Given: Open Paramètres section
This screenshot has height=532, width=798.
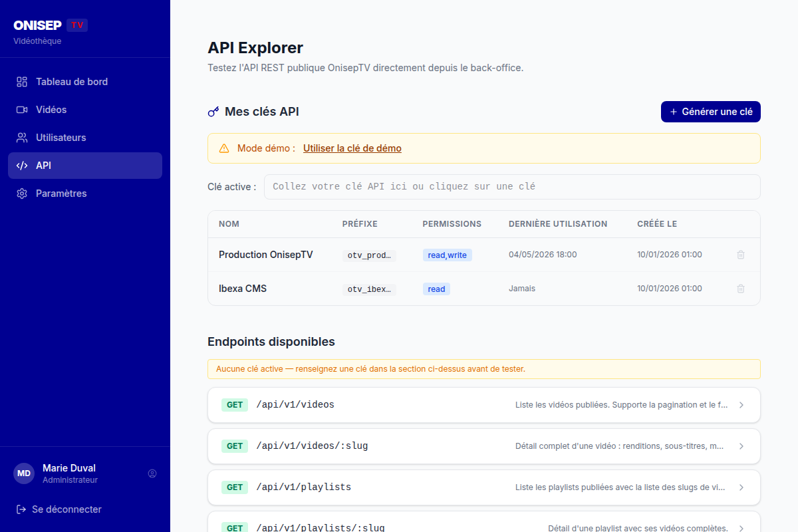Looking at the screenshot, I should [85, 194].
